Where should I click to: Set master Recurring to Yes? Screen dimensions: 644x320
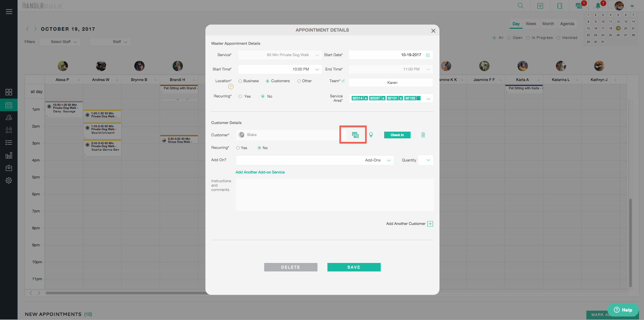pyautogui.click(x=240, y=96)
